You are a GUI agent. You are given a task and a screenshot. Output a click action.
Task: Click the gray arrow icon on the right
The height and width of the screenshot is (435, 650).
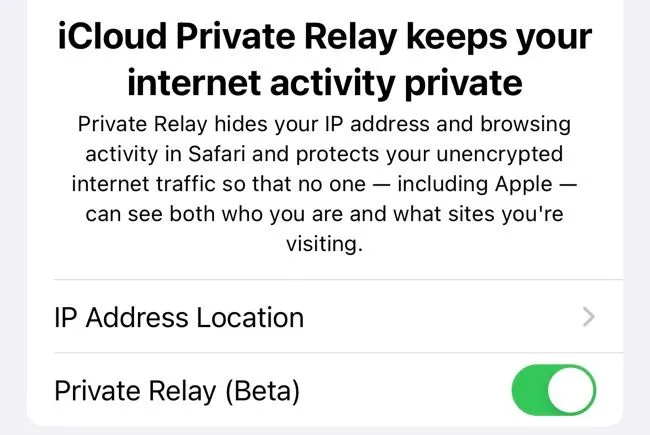coord(588,318)
